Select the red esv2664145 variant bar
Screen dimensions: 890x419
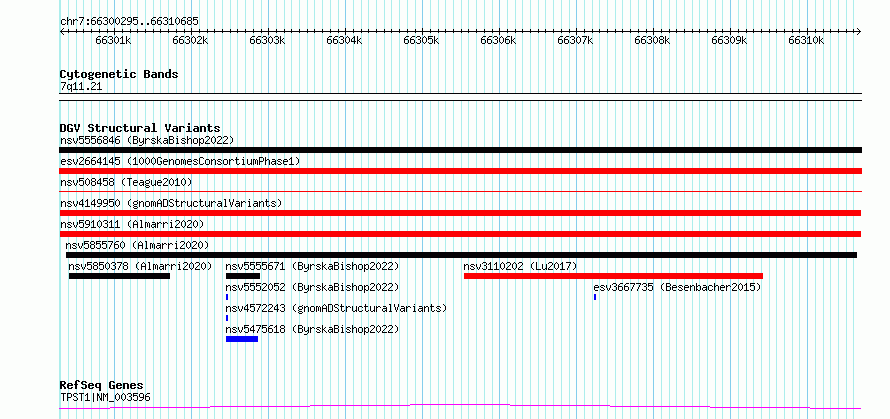pos(461,171)
